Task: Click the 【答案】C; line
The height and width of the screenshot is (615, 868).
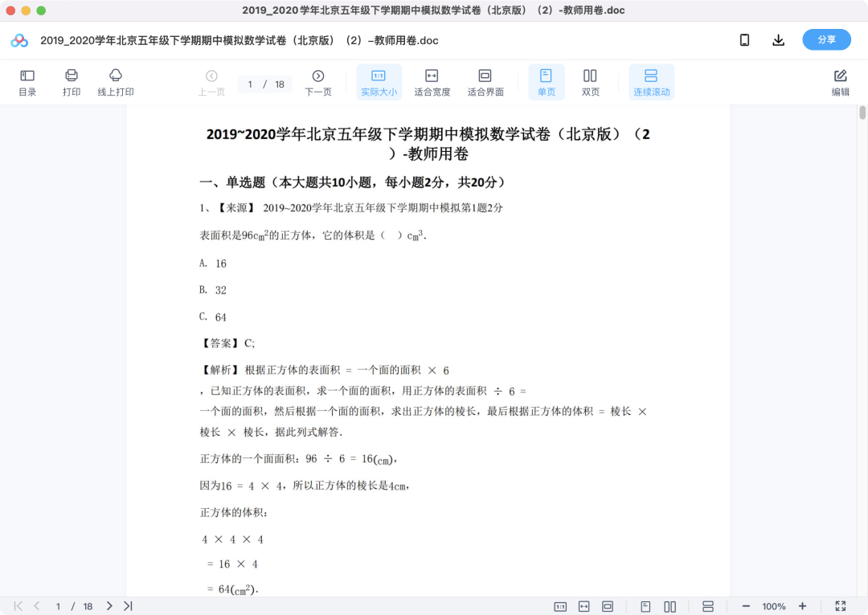Action: 227,343
